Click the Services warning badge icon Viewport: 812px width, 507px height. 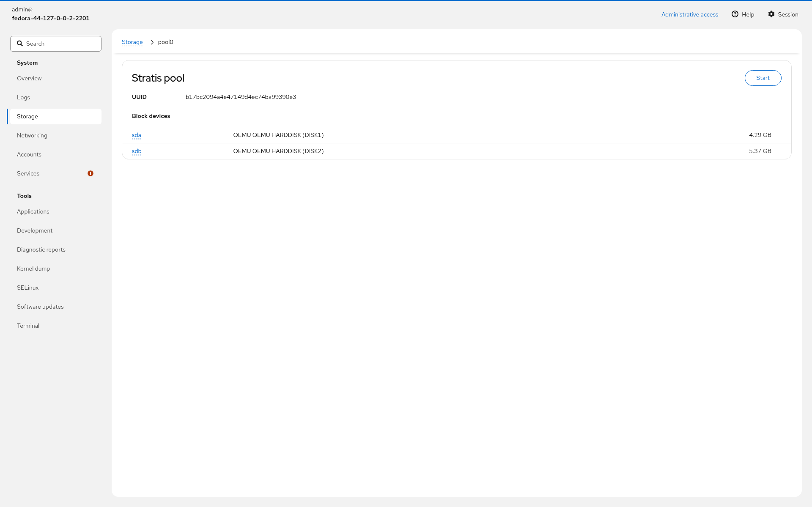[x=91, y=173]
